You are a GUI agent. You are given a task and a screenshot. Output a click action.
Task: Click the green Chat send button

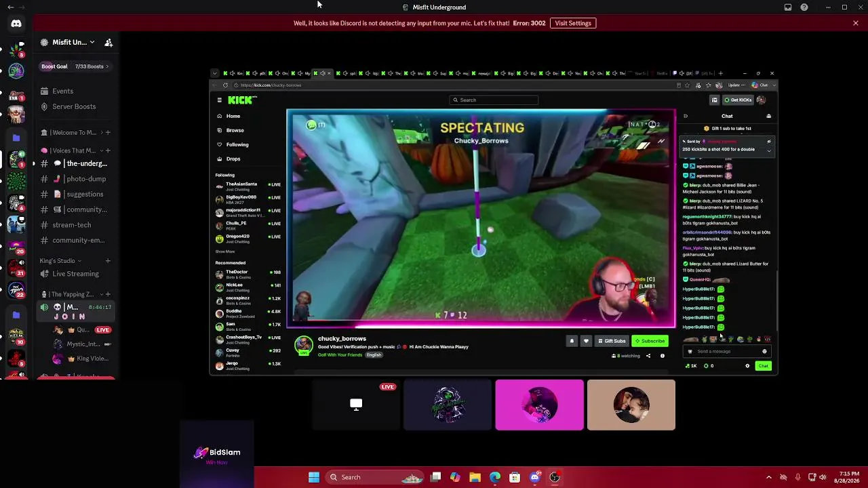764,366
